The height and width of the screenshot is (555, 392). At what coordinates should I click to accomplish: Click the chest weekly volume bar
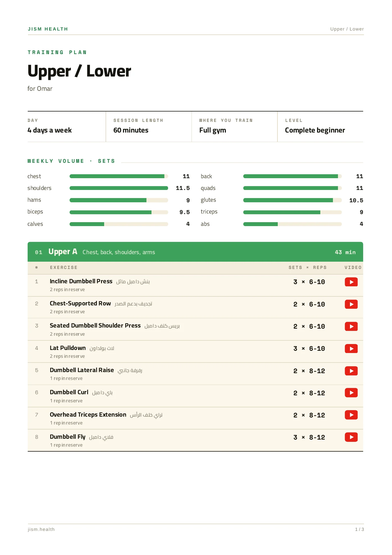pyautogui.click(x=119, y=176)
